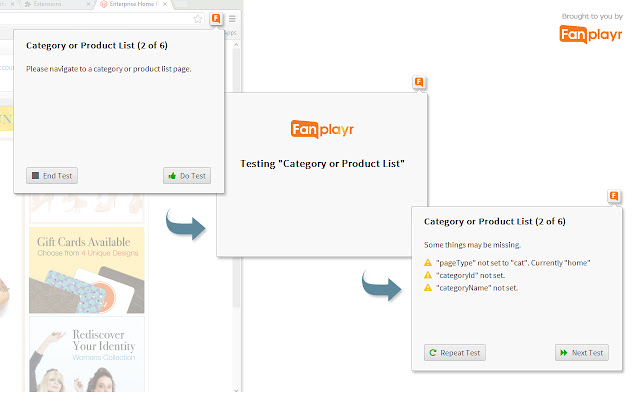Viewport: 640px width, 400px height.
Task: Open the Gift Cards Available banner
Action: (87, 270)
